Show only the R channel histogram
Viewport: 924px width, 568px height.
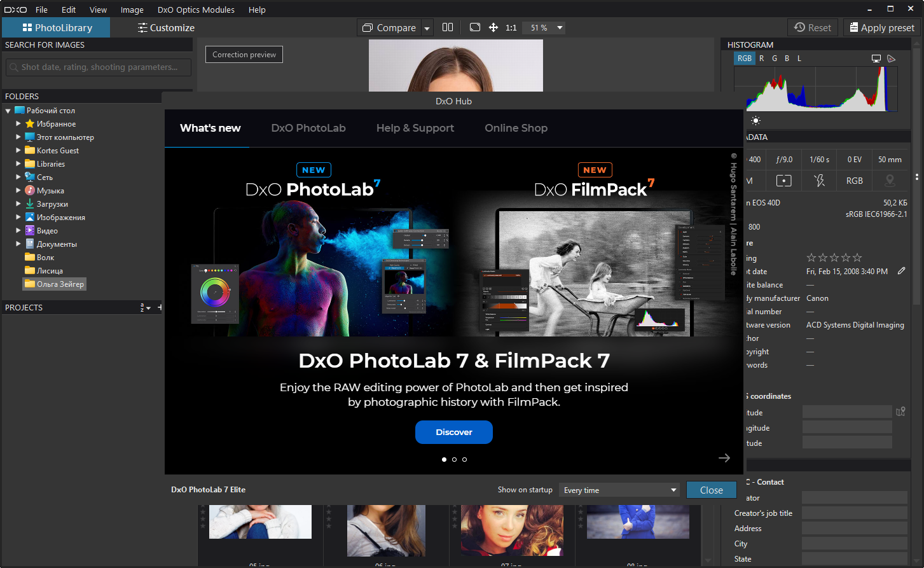pyautogui.click(x=762, y=59)
